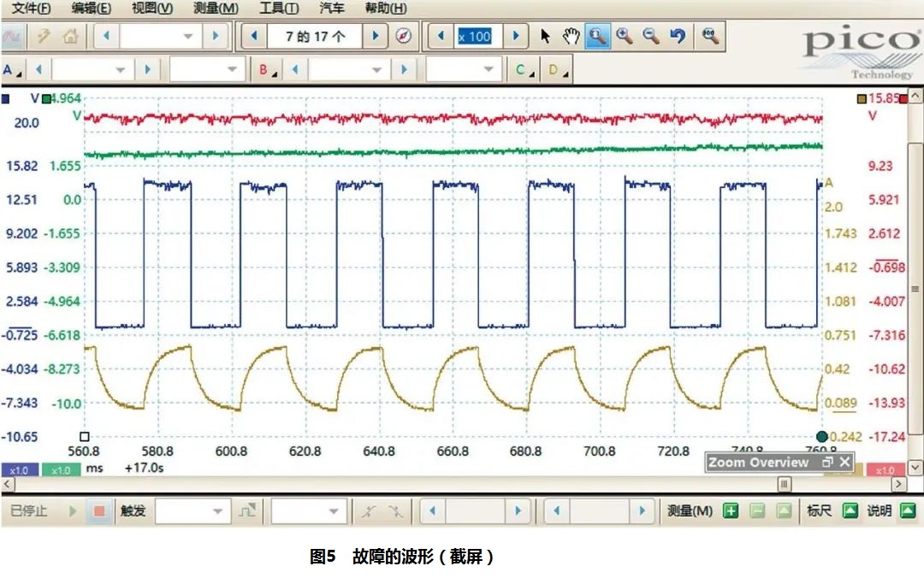
Task: Click the horizontal scrollbar thumb
Action: pos(784,484)
